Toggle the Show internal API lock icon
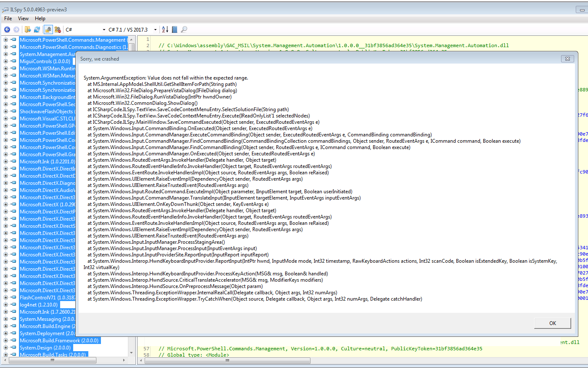Screen dimensions: 588x368 click(48, 29)
